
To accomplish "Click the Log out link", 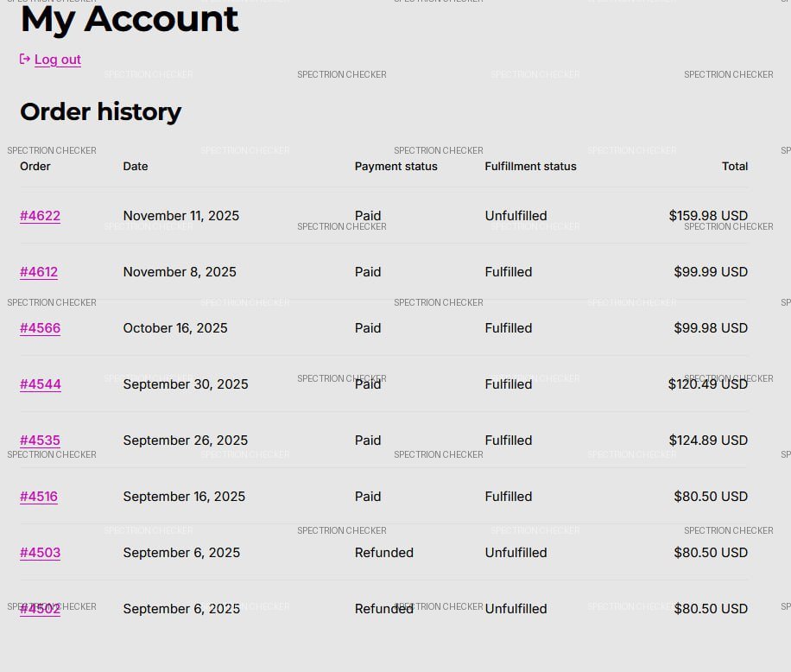I will [x=57, y=60].
